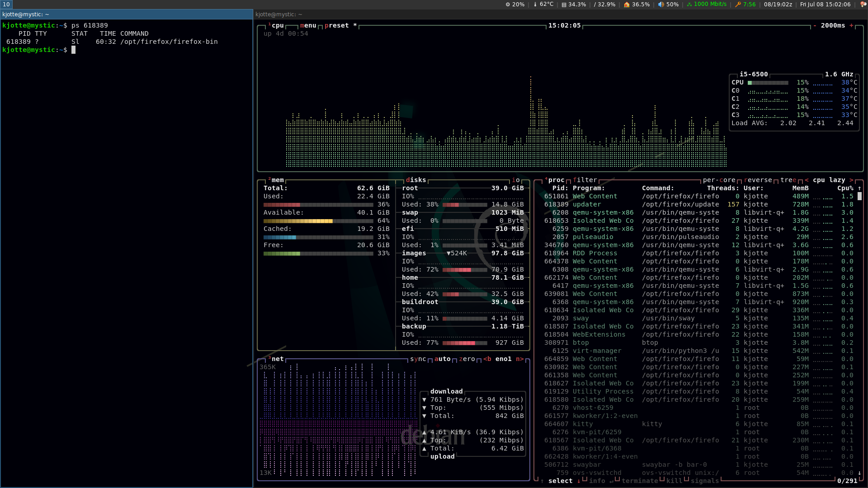Click the + to increase the 2000ms refresh interval
This screenshot has width=868, height=488.
coord(852,26)
